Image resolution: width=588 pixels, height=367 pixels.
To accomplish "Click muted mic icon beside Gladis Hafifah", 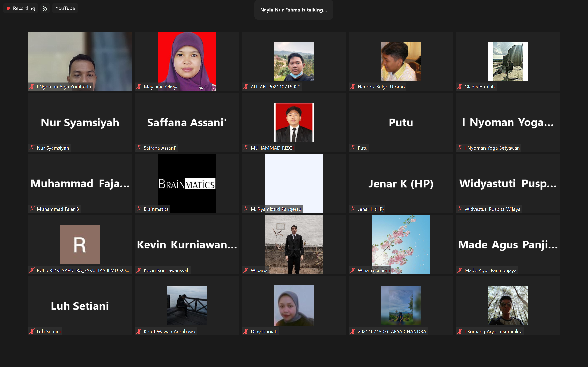I will [x=459, y=87].
